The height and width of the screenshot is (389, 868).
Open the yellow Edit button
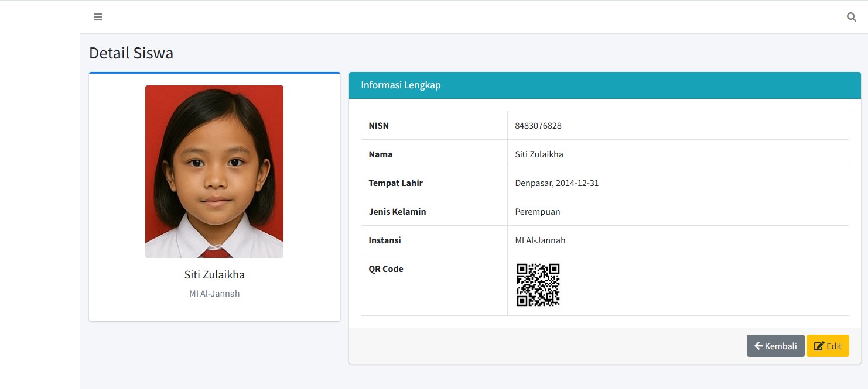828,346
